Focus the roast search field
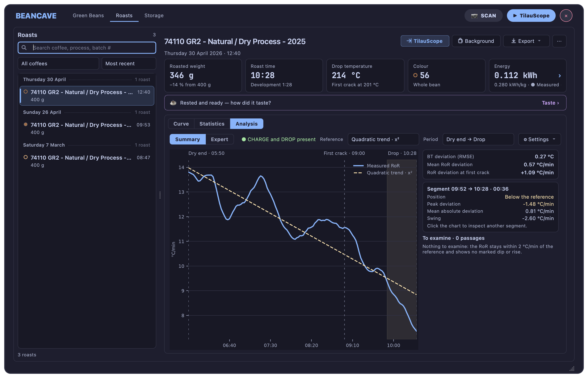The image size is (588, 378). point(87,48)
